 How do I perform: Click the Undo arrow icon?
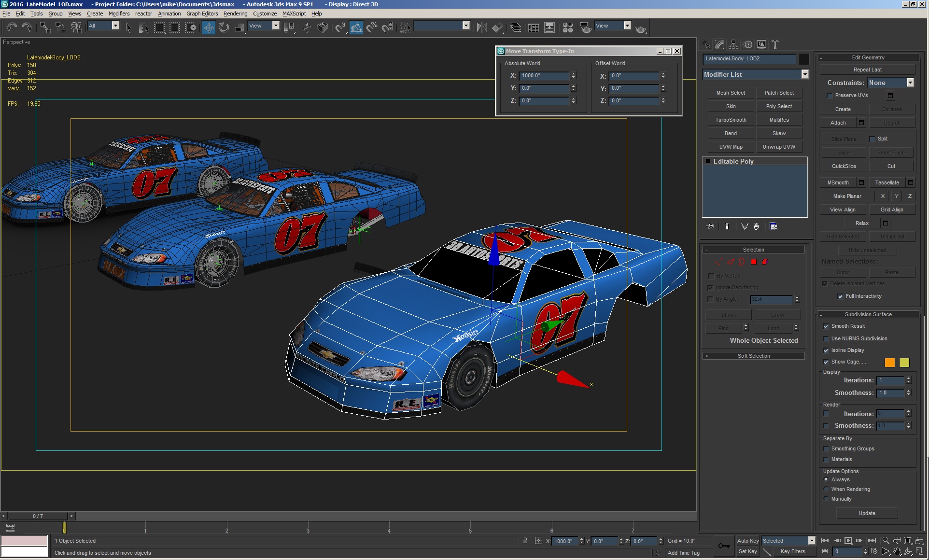pos(12,28)
